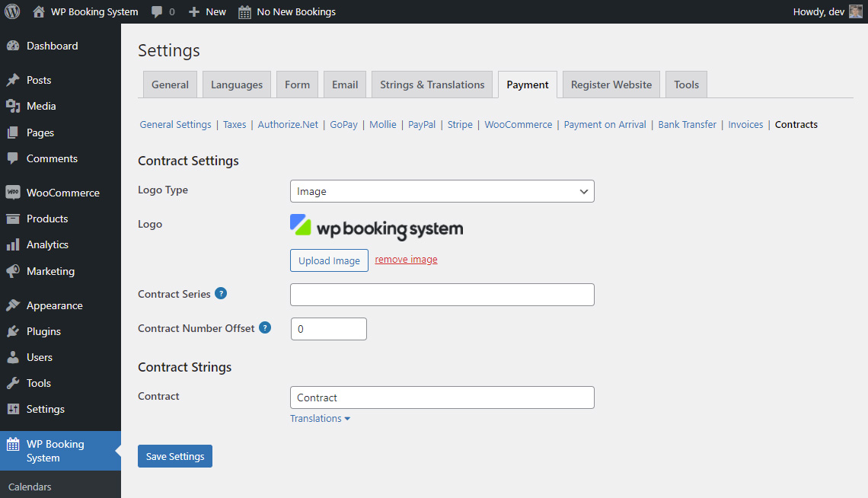Open the Mollie sub-link
Screen dimensions: 868x498
tap(383, 125)
